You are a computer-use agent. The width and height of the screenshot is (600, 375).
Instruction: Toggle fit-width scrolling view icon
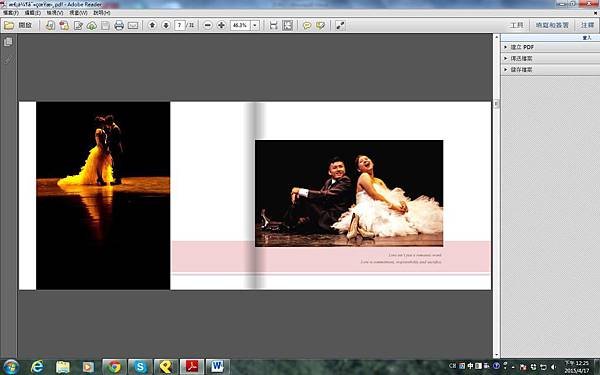(x=273, y=26)
